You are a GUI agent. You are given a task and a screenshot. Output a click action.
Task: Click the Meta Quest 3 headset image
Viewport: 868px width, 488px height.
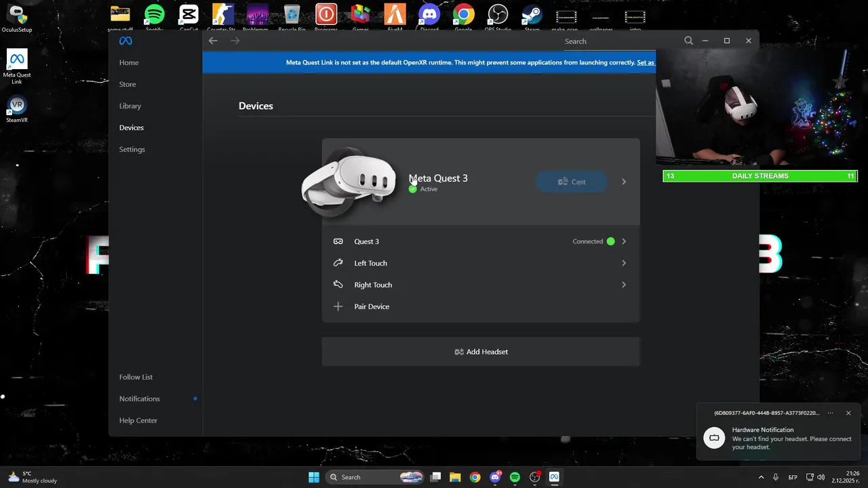coord(350,183)
